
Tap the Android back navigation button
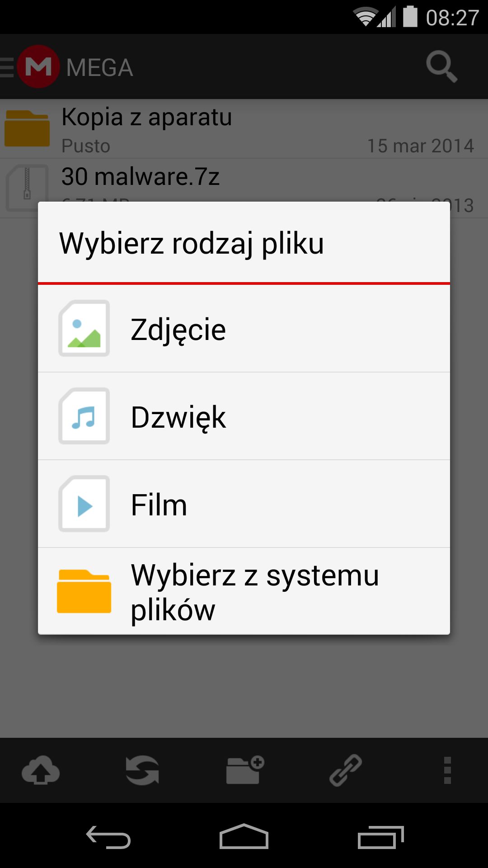point(108,837)
